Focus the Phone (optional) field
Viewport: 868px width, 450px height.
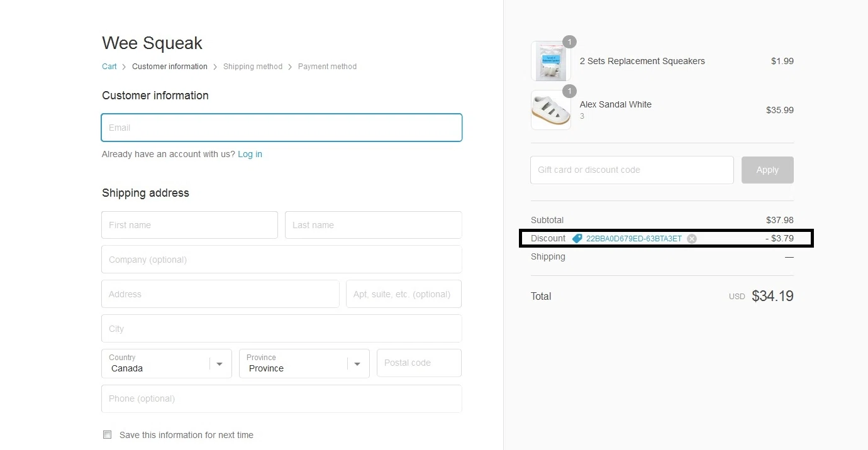[282, 398]
